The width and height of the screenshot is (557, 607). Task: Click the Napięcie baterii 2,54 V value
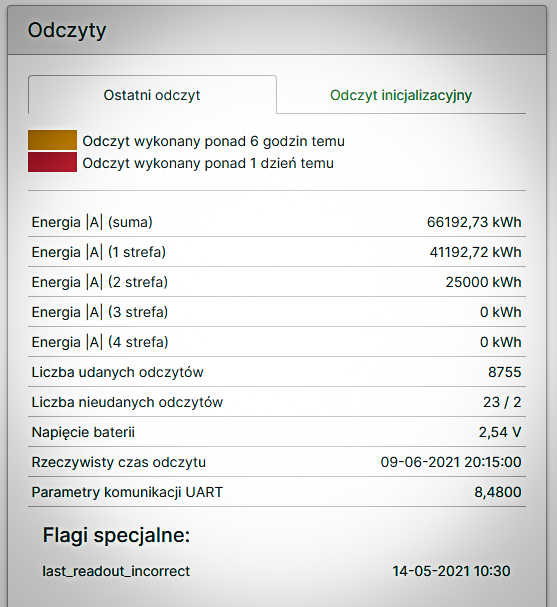pos(500,432)
